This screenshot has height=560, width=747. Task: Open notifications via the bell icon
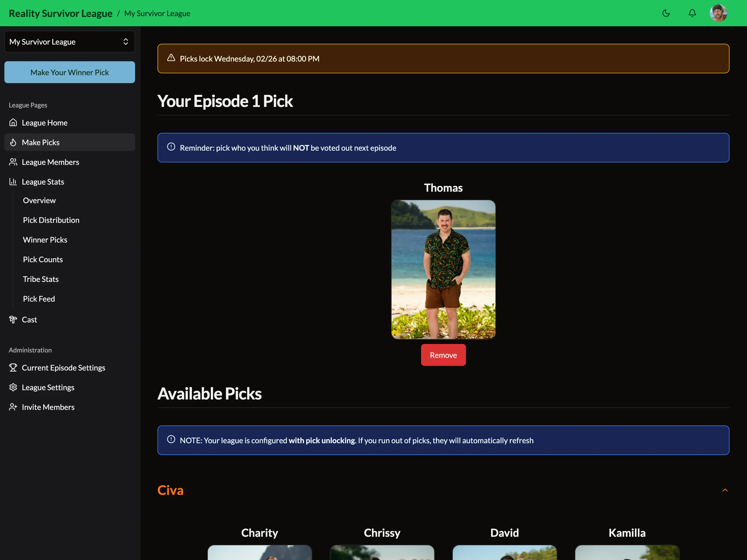pyautogui.click(x=692, y=13)
